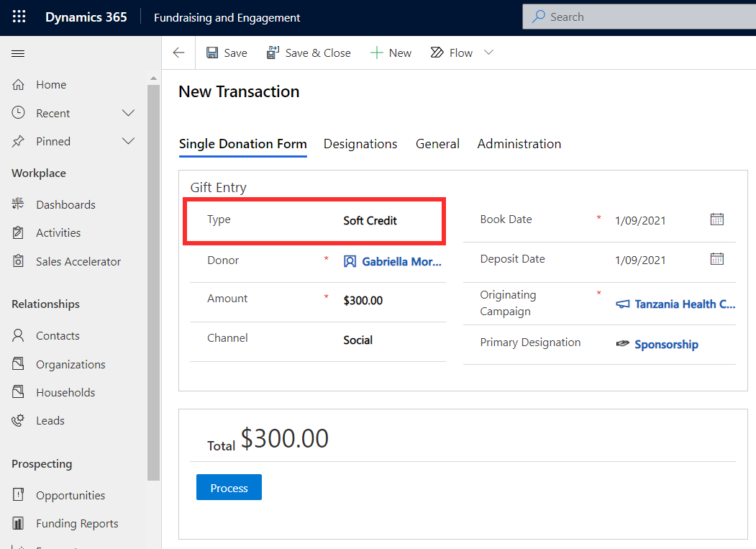Expand the Recent section chevron

point(128,113)
